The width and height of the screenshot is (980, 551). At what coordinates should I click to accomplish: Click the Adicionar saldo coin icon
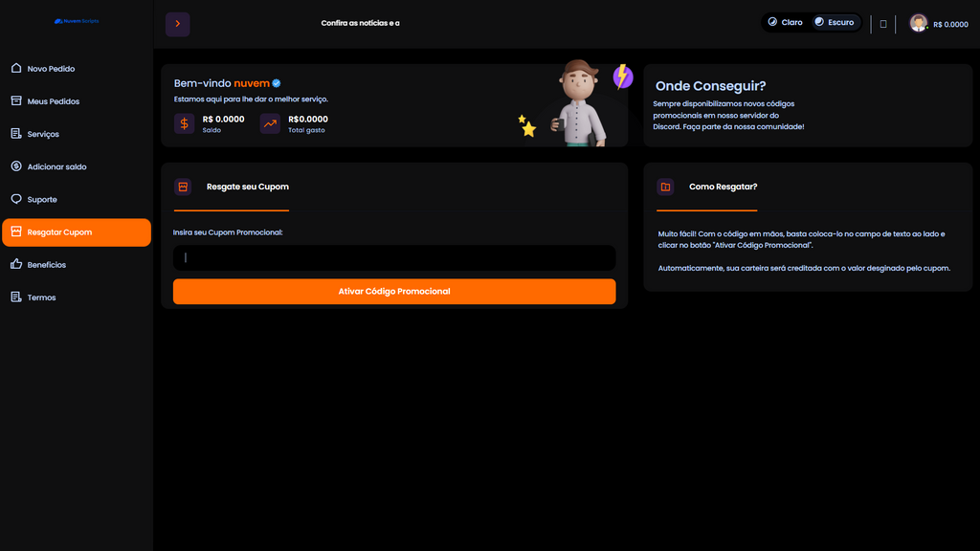pos(16,166)
